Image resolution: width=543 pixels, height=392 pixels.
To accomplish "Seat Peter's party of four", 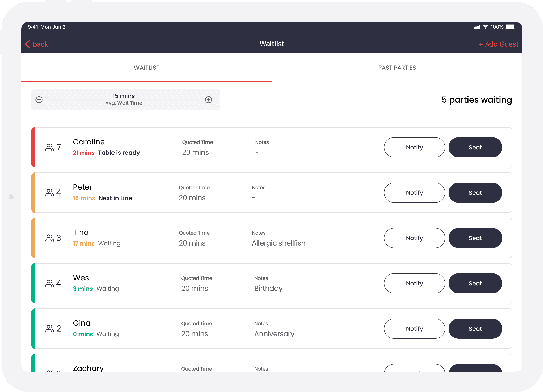I will (x=475, y=193).
